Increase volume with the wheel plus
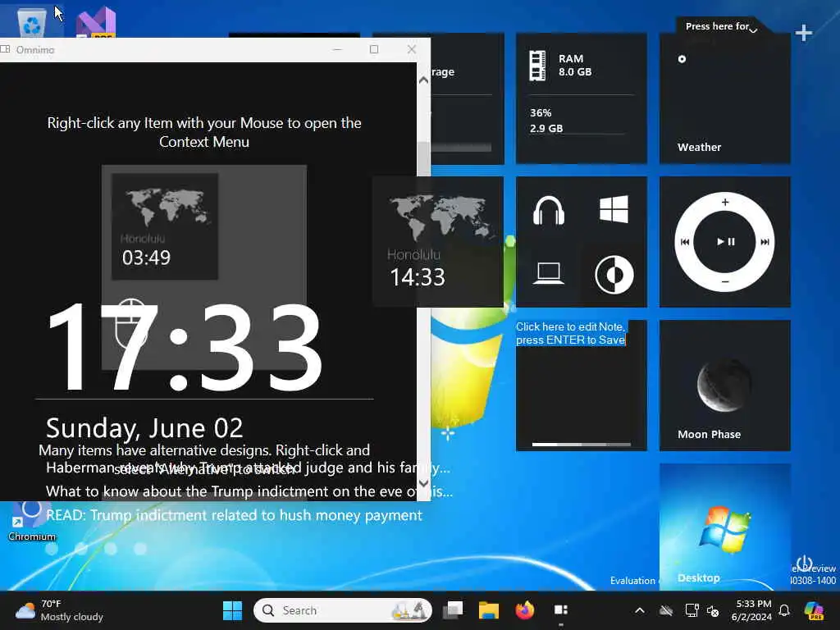840x630 pixels. click(725, 202)
